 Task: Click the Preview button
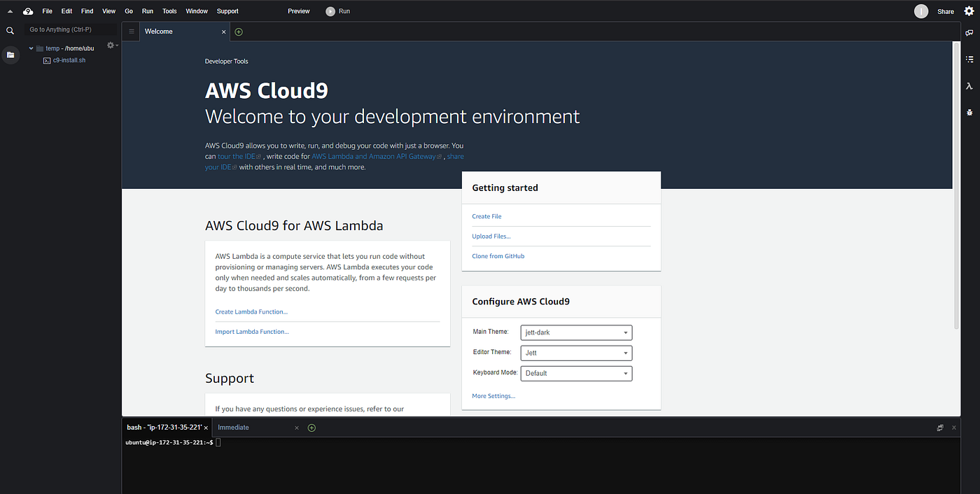pyautogui.click(x=299, y=11)
